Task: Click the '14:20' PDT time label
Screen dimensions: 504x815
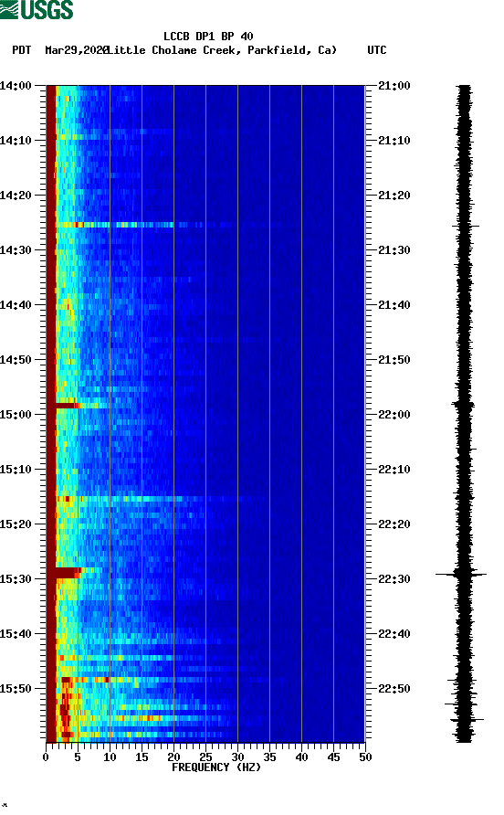Action: [x=16, y=196]
